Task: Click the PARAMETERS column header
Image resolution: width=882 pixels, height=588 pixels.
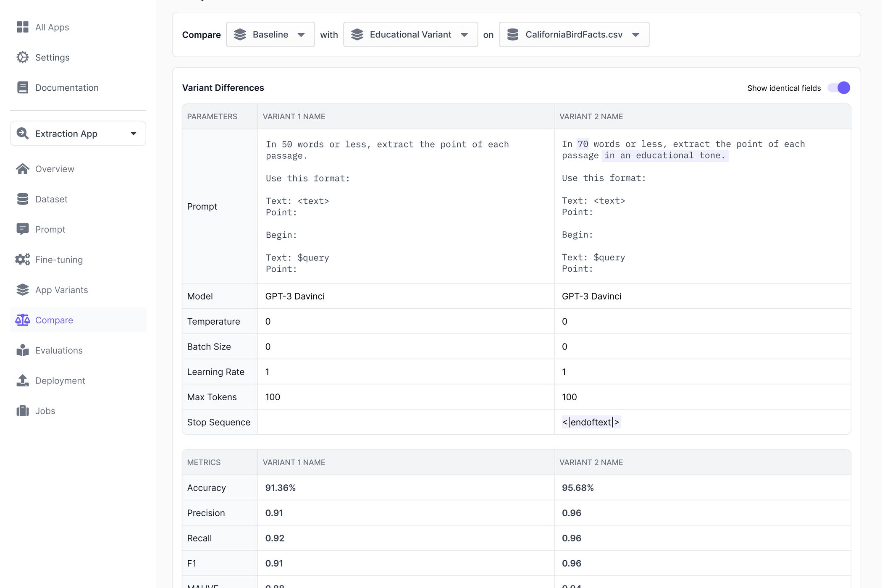Action: (x=212, y=116)
